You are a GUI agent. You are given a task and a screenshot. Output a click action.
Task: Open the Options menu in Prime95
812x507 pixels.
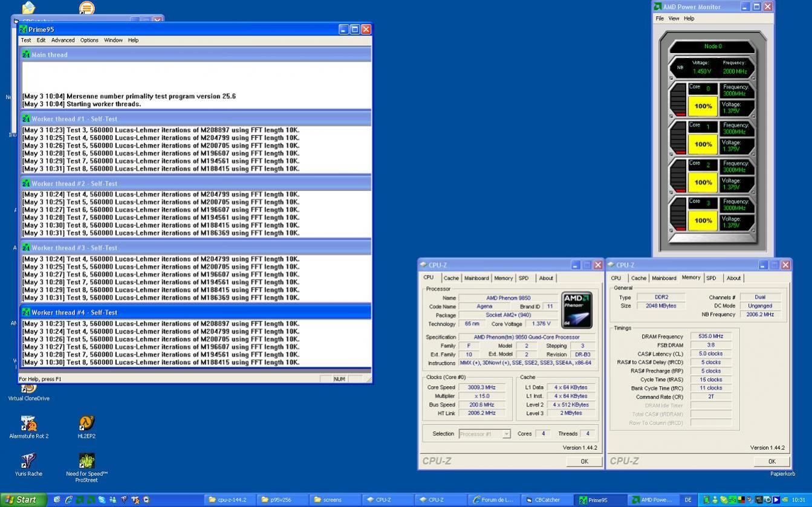point(89,40)
